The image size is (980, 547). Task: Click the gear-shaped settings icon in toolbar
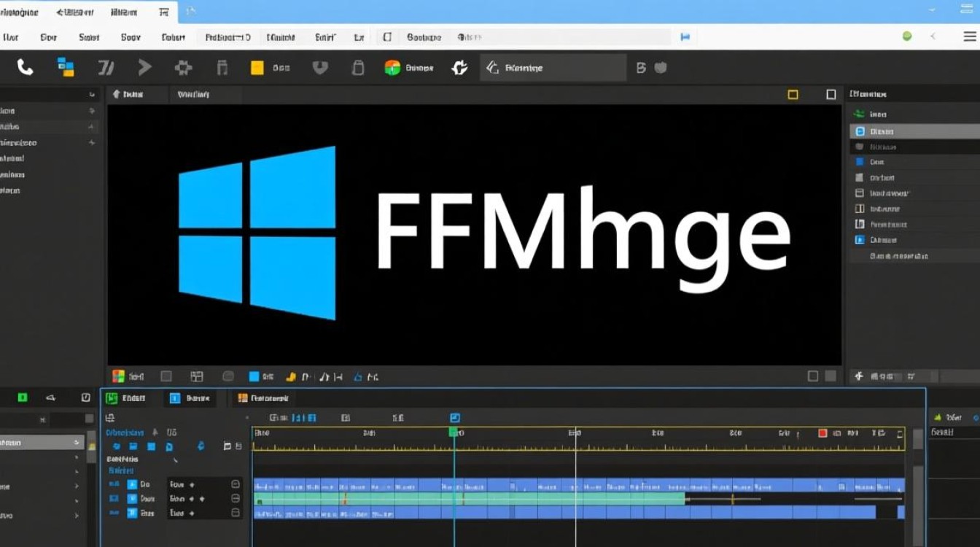[183, 67]
